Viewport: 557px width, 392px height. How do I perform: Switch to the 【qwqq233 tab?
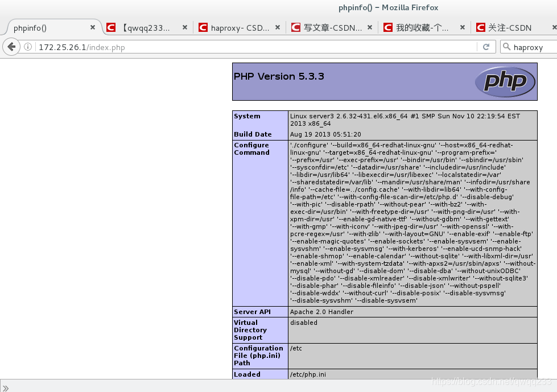click(147, 28)
